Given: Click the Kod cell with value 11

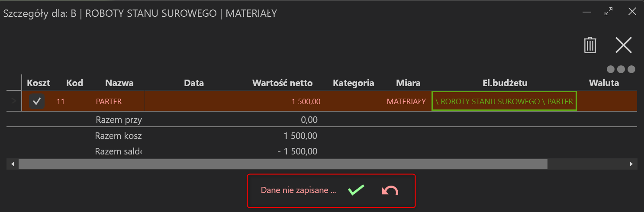Looking at the screenshot, I should (x=61, y=102).
